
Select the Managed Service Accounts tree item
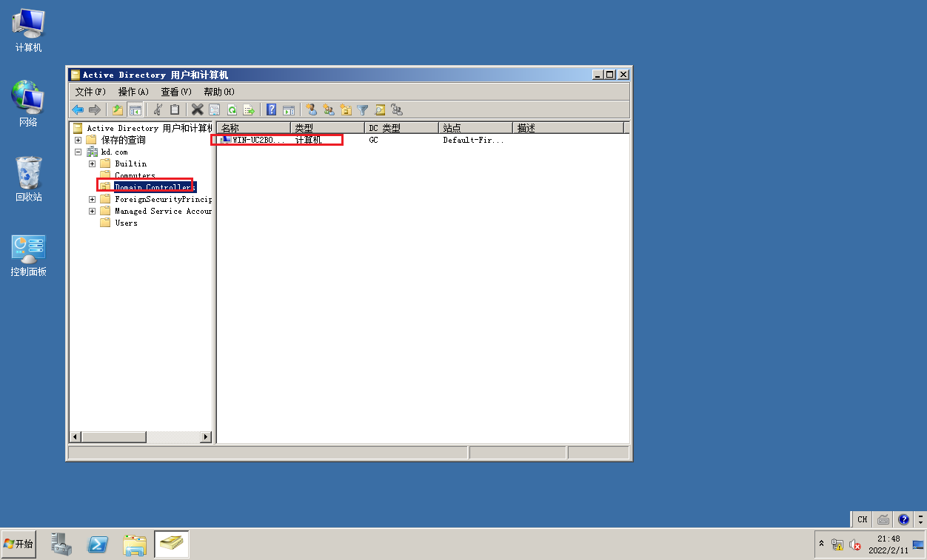click(163, 211)
